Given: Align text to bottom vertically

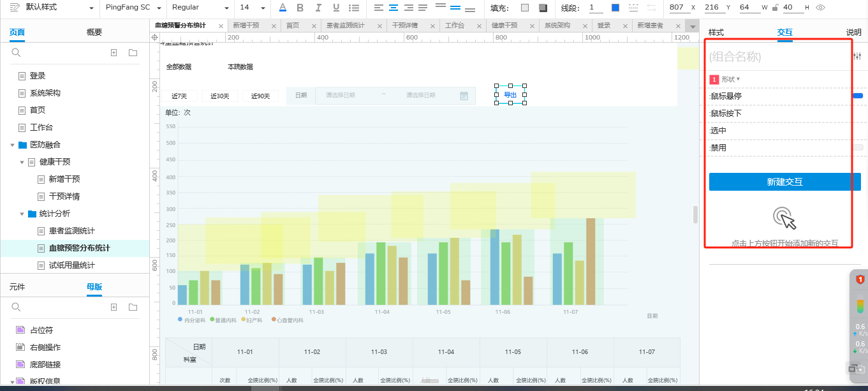Looking at the screenshot, I should coord(471,10).
